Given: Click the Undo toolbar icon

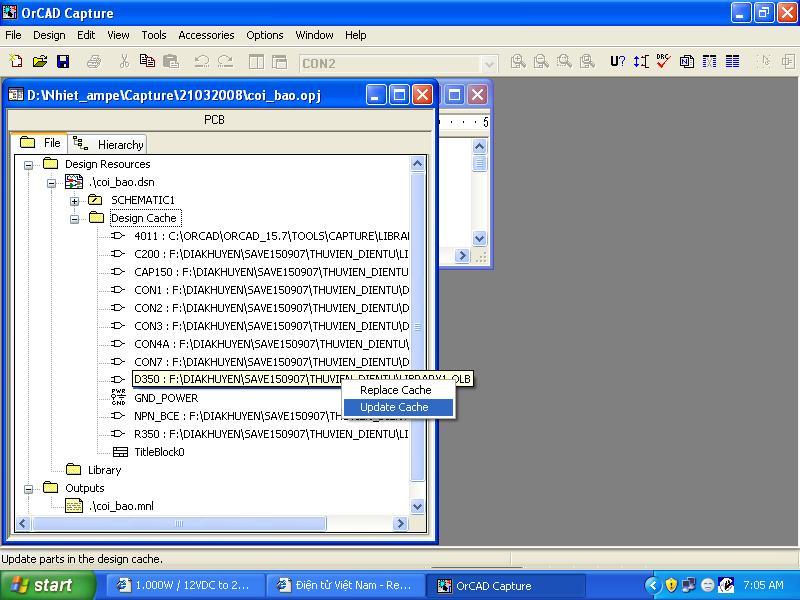Looking at the screenshot, I should click(202, 62).
